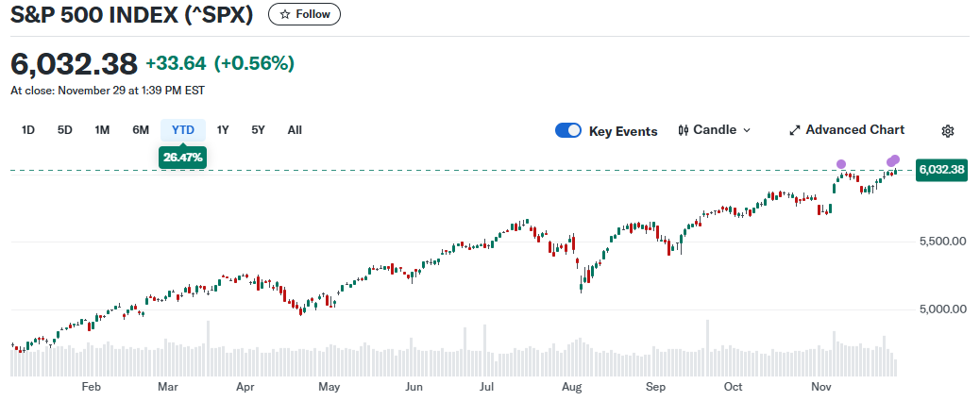
Task: Follow the S&P 500 index
Action: (x=305, y=15)
